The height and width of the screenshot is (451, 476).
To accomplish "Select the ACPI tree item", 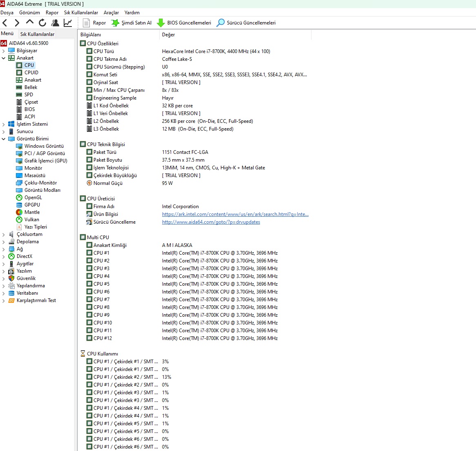I will (x=30, y=117).
